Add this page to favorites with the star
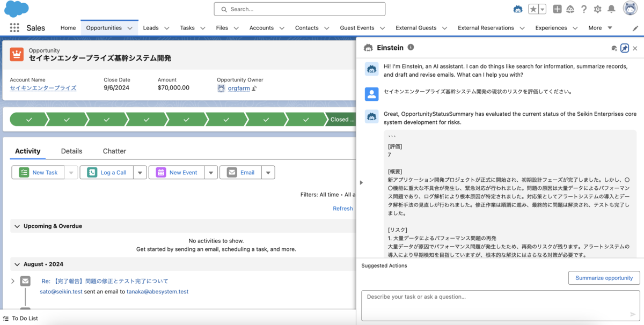This screenshot has height=325, width=644. pyautogui.click(x=533, y=9)
